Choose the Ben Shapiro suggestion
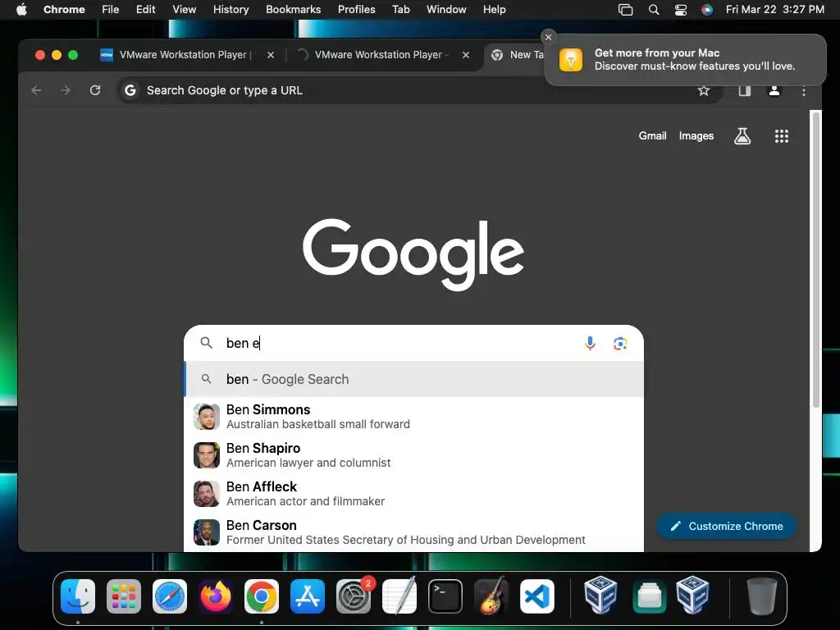The width and height of the screenshot is (840, 630). coord(413,454)
